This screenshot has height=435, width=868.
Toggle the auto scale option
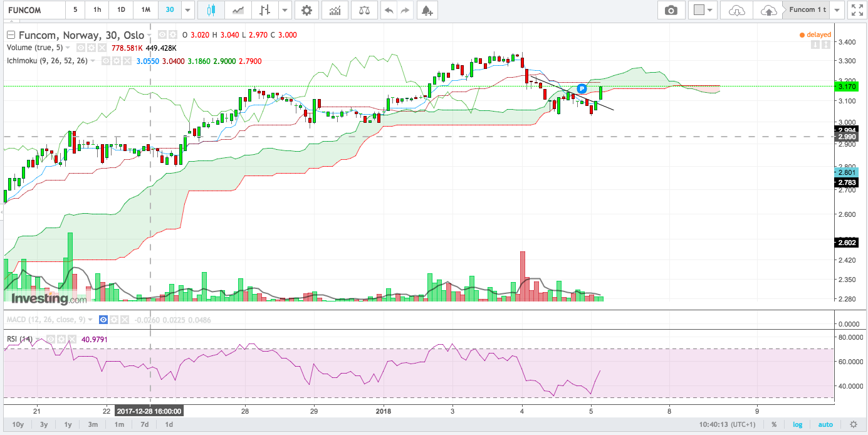tap(826, 424)
